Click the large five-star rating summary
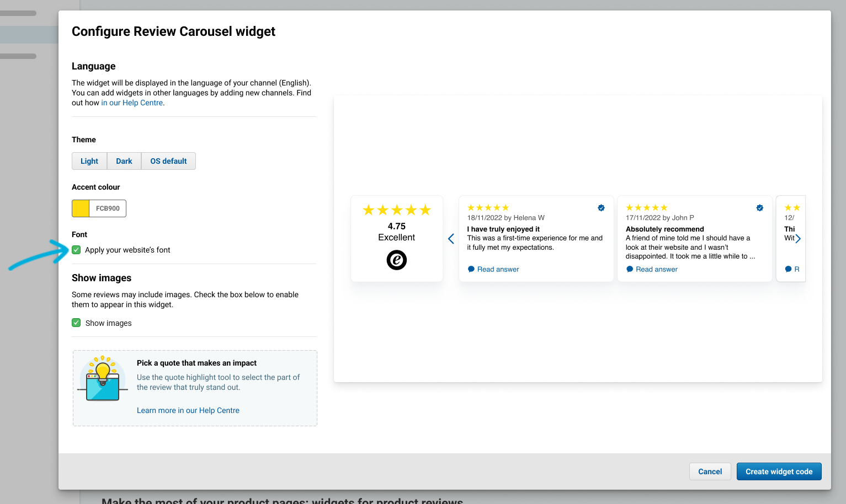846x504 pixels. pos(396,210)
